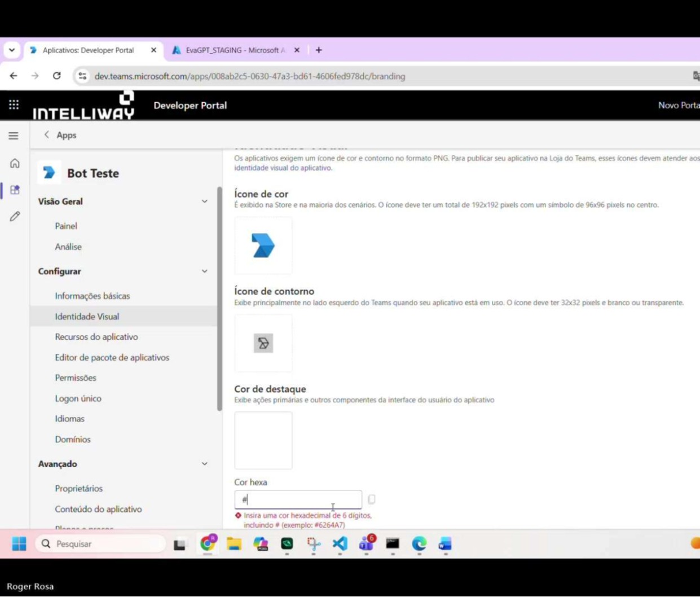Open Painel in the sidebar
The height and width of the screenshot is (597, 700).
tap(66, 226)
